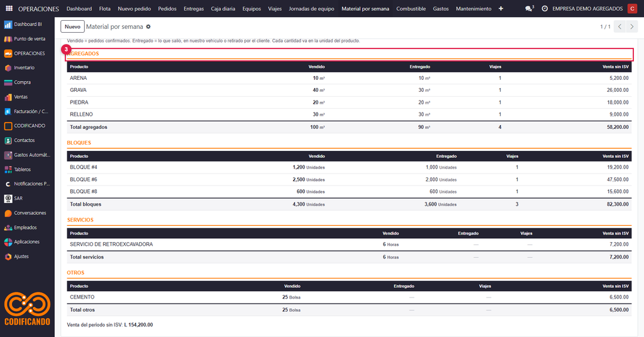Open the Entregas menu item

coord(194,9)
